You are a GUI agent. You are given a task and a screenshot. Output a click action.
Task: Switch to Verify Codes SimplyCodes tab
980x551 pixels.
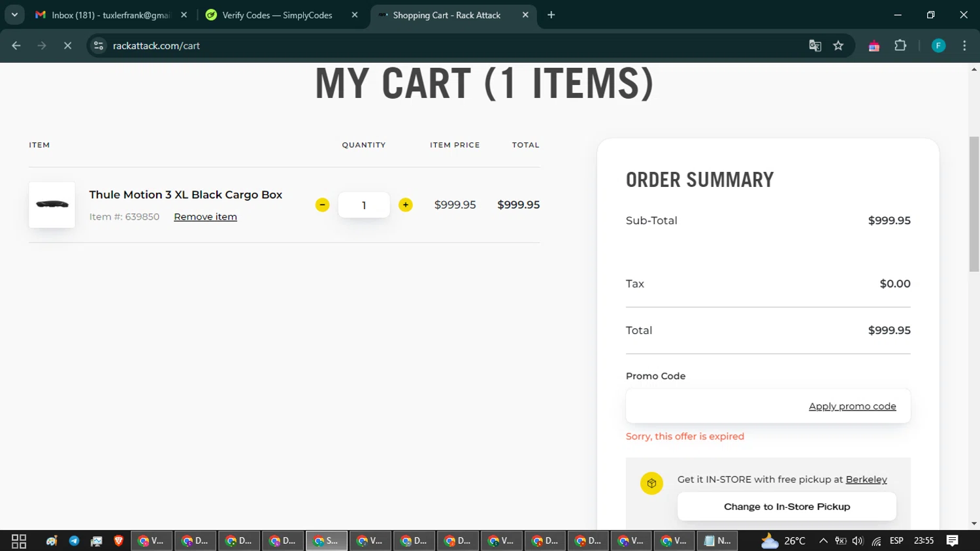278,15
